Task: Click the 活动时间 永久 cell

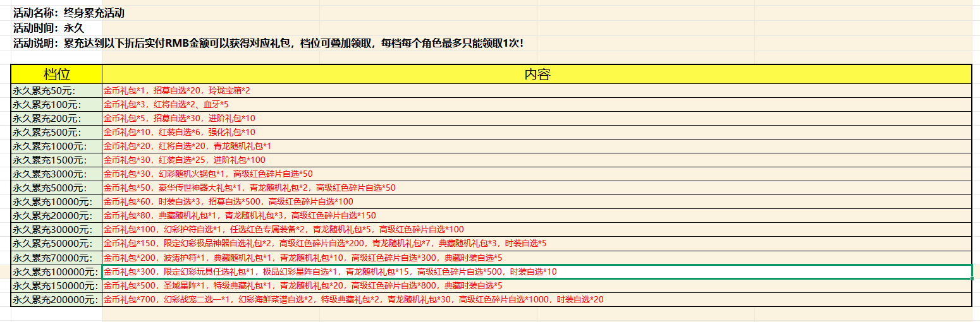Action: tap(49, 28)
